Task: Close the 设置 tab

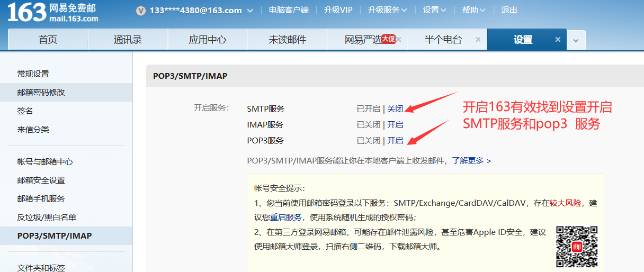Action: pos(558,40)
